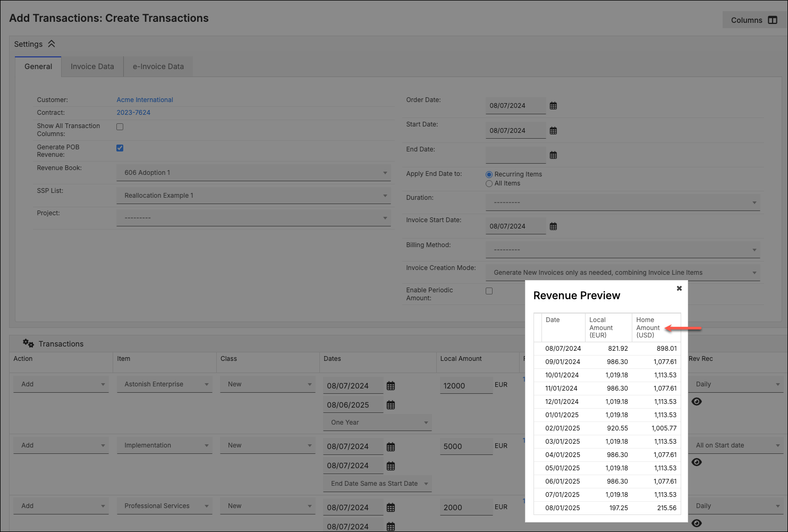The image size is (788, 532).
Task: Open the Invoice Creation Mode dropdown
Action: [623, 273]
